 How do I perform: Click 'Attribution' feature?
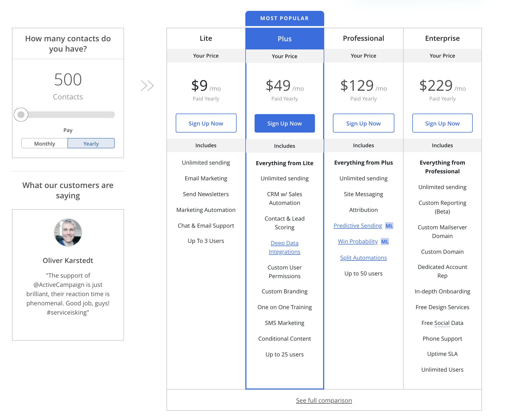[363, 210]
